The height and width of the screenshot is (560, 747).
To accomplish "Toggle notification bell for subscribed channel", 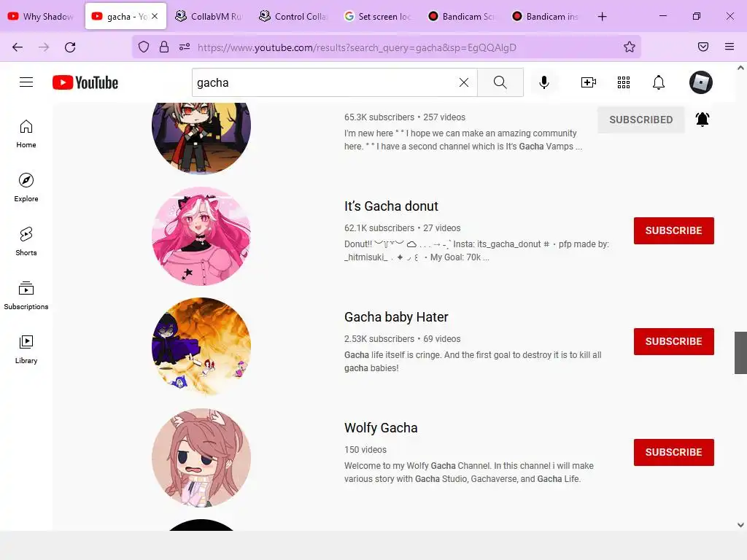I will point(703,119).
